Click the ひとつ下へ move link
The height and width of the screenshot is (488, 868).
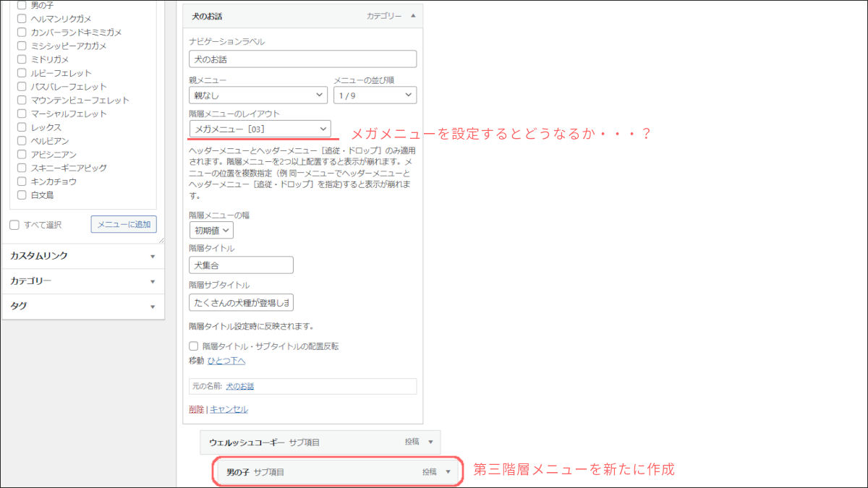[x=226, y=361]
